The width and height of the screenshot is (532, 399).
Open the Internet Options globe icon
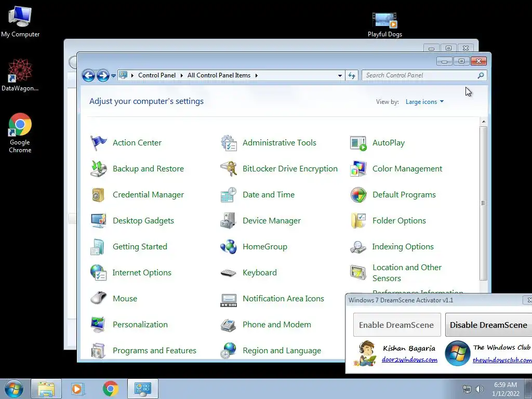98,272
